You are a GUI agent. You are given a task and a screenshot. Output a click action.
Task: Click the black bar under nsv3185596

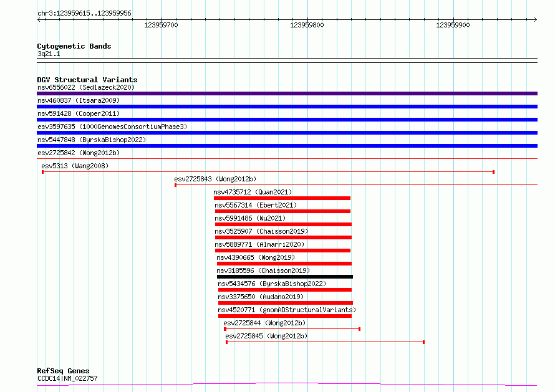(285, 277)
